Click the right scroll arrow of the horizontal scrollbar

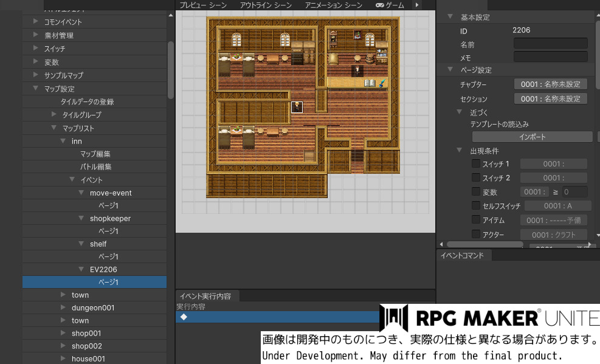(x=588, y=244)
